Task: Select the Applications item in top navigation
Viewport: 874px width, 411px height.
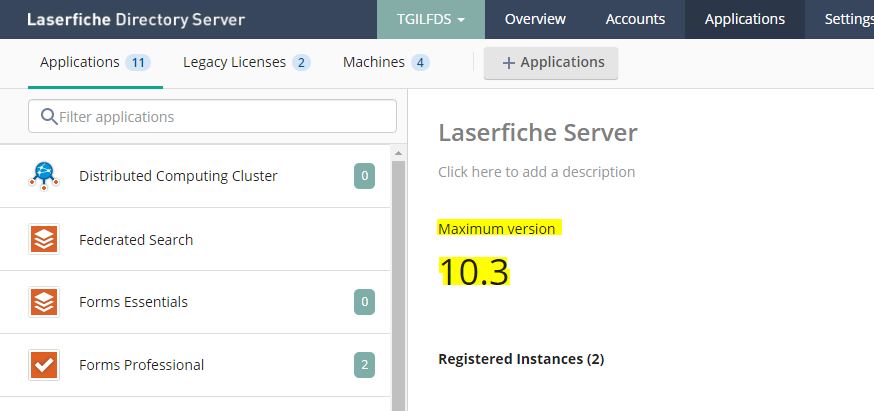Action: [744, 19]
